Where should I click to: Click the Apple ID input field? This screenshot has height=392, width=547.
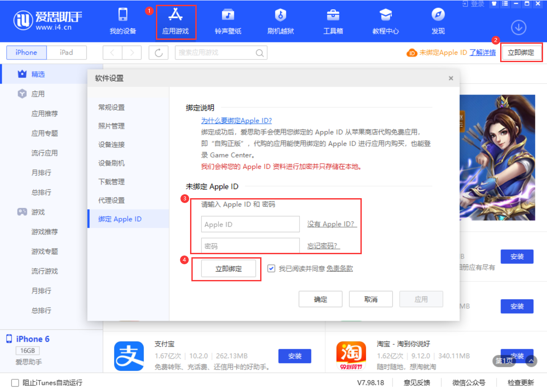(x=250, y=224)
